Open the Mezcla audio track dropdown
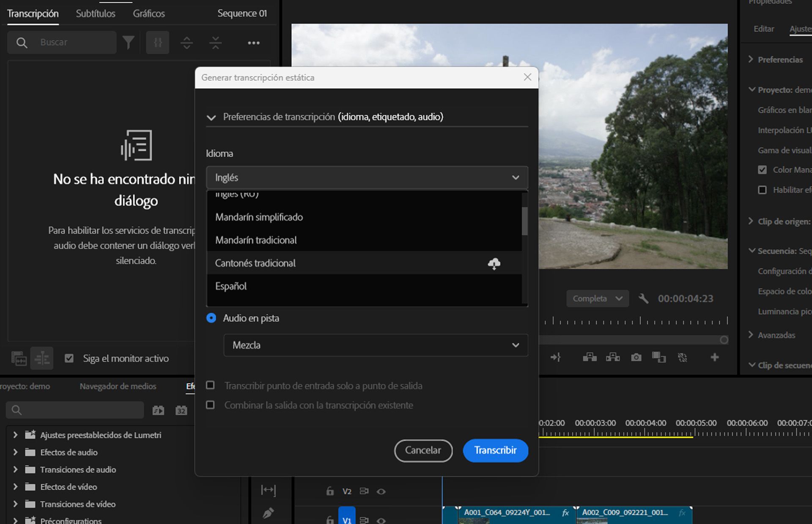Screen dimensions: 812x524 pyautogui.click(x=375, y=345)
